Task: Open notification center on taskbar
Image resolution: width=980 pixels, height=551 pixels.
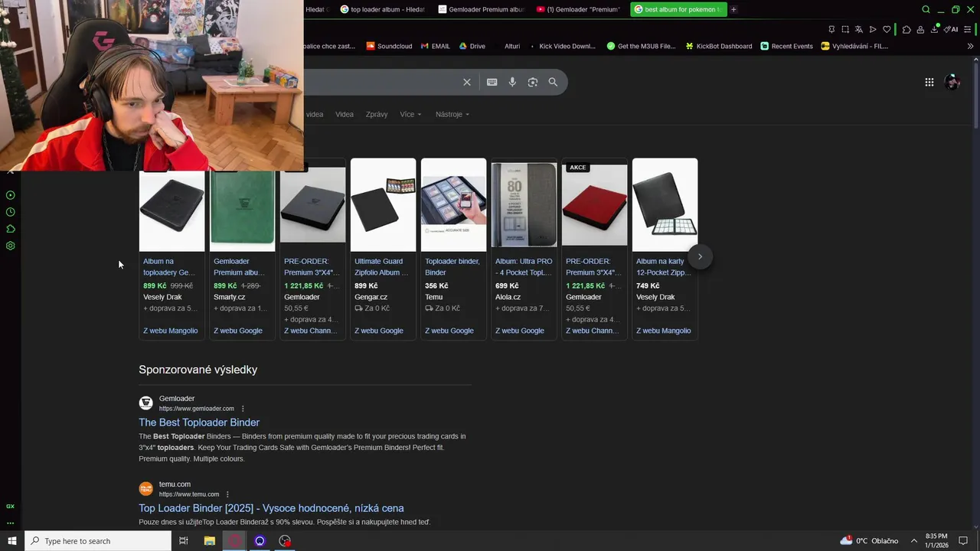Action: [964, 541]
